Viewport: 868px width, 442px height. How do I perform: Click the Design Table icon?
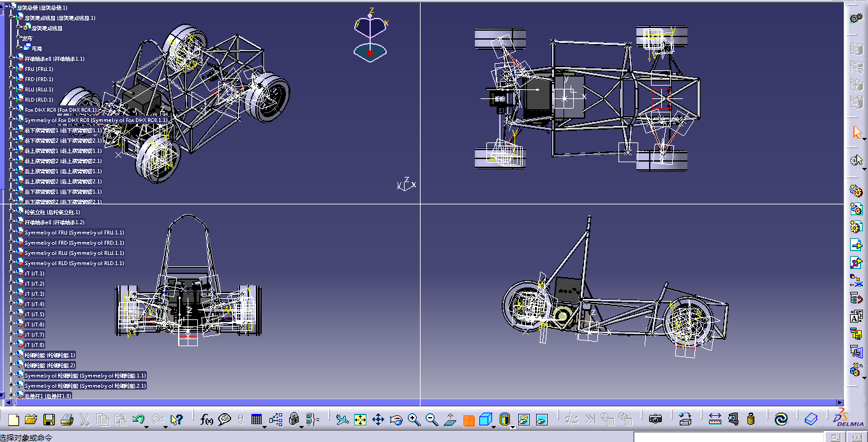click(x=257, y=420)
